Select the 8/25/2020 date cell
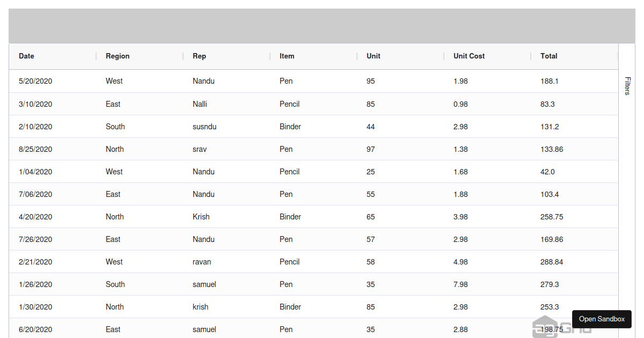644x338 pixels. pyautogui.click(x=35, y=149)
